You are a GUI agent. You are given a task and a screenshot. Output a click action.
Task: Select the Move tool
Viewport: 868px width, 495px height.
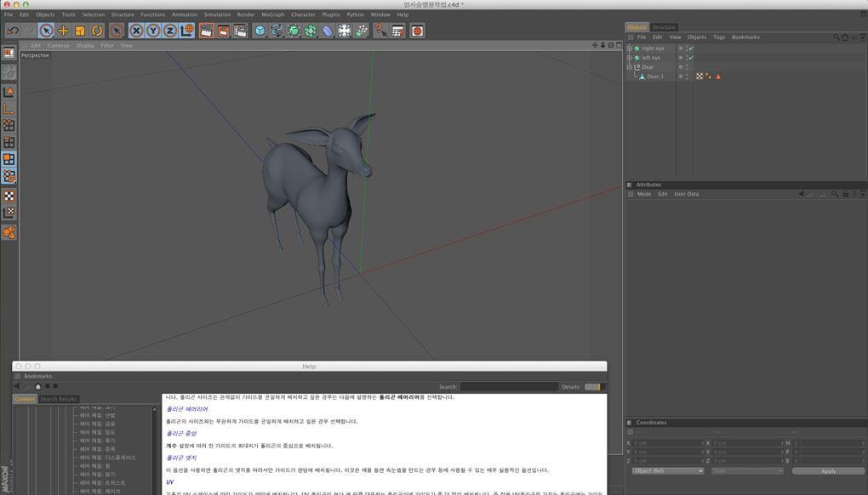pos(63,31)
